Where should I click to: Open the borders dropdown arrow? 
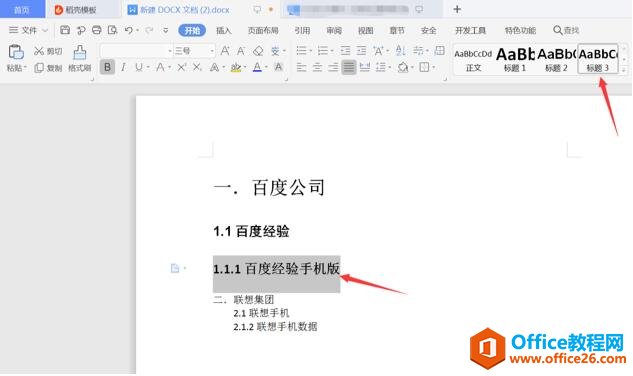[x=434, y=67]
